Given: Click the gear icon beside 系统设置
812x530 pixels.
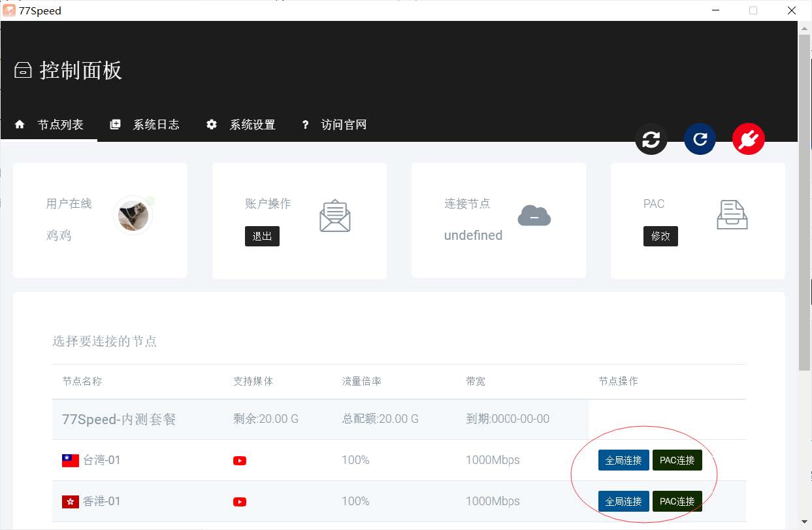Looking at the screenshot, I should pos(212,124).
